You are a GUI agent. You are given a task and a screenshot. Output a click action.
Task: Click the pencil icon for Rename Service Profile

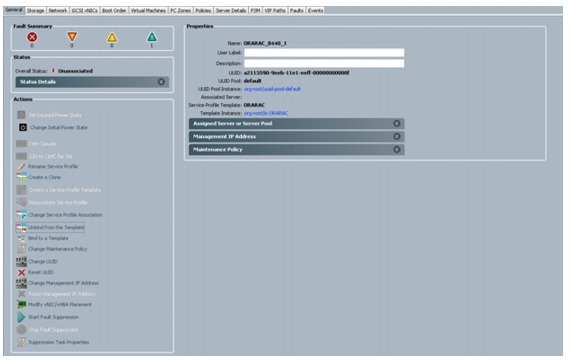coord(21,166)
